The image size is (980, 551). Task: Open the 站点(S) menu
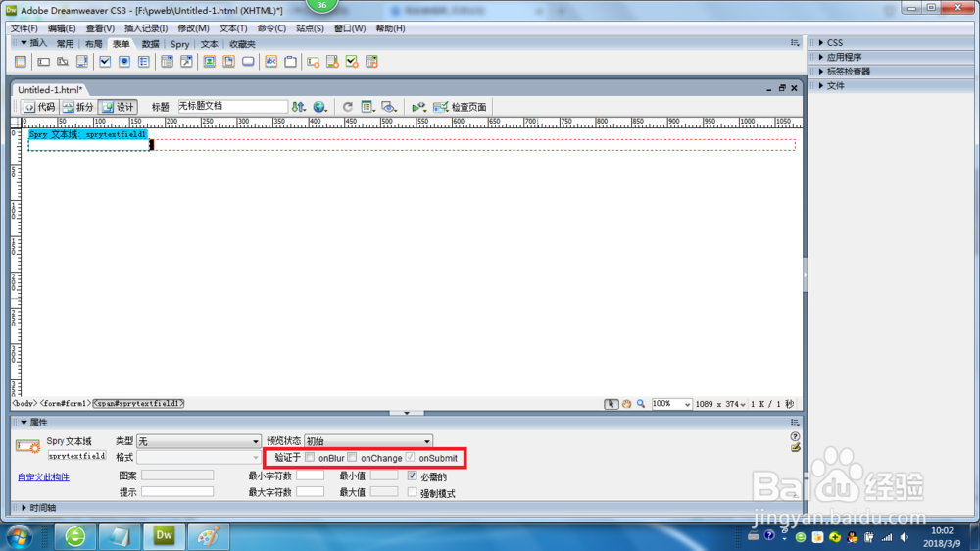click(310, 28)
